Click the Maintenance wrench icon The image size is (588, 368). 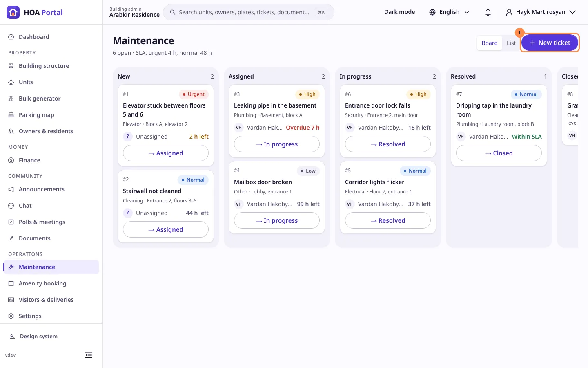point(11,267)
